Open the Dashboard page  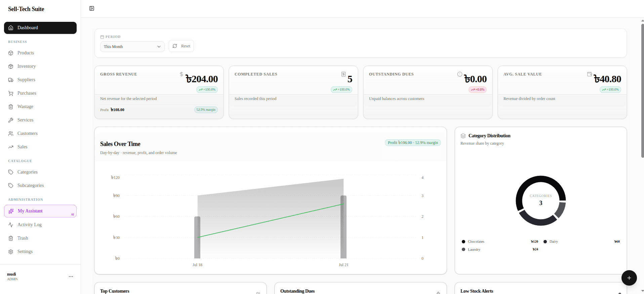[40, 28]
